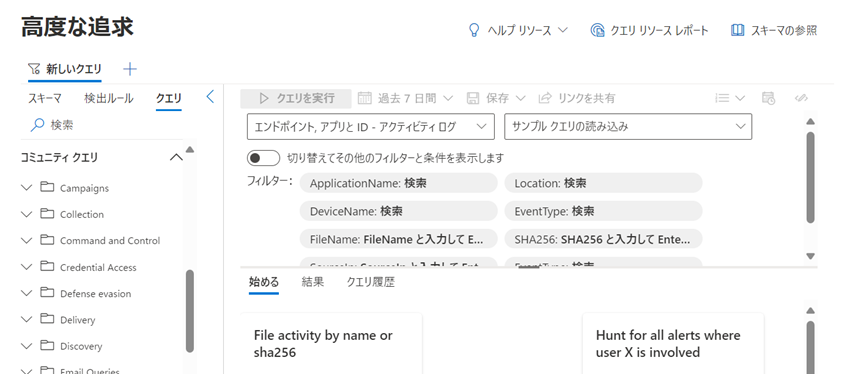Open the list view options icon
This screenshot has width=850, height=374.
722,98
